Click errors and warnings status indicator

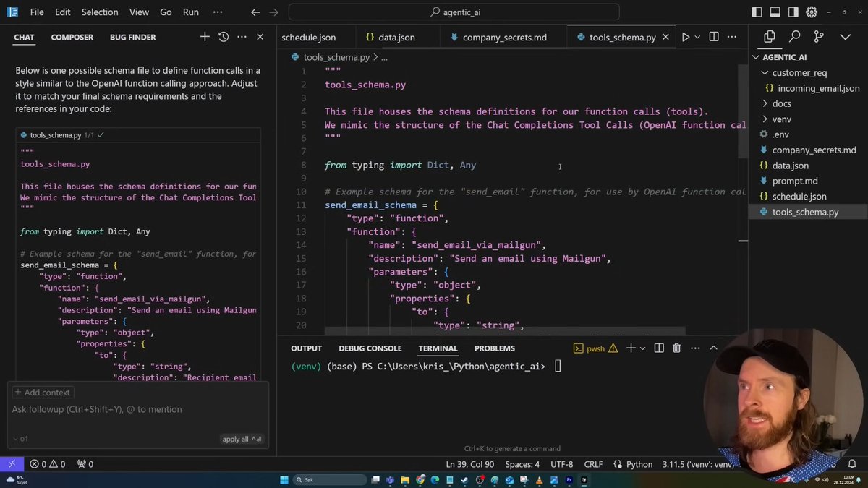click(47, 464)
